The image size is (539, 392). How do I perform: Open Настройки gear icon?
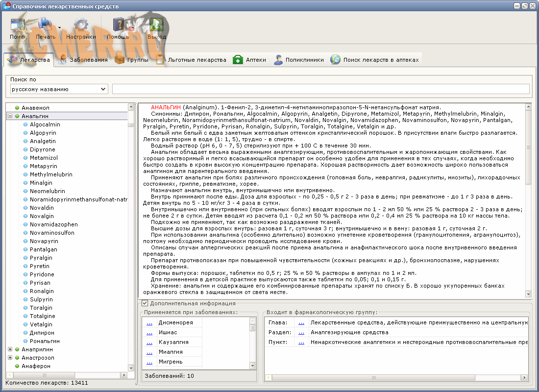point(81,25)
